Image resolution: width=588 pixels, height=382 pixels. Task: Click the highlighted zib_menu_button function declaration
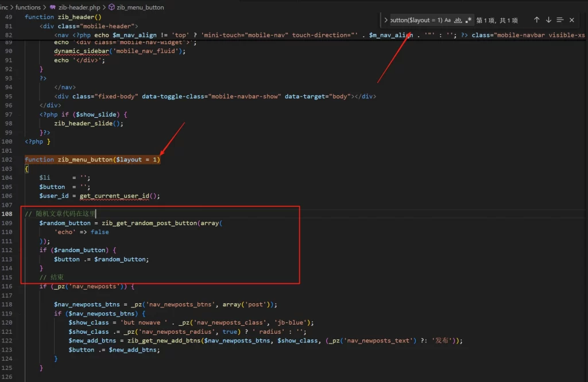tap(92, 160)
